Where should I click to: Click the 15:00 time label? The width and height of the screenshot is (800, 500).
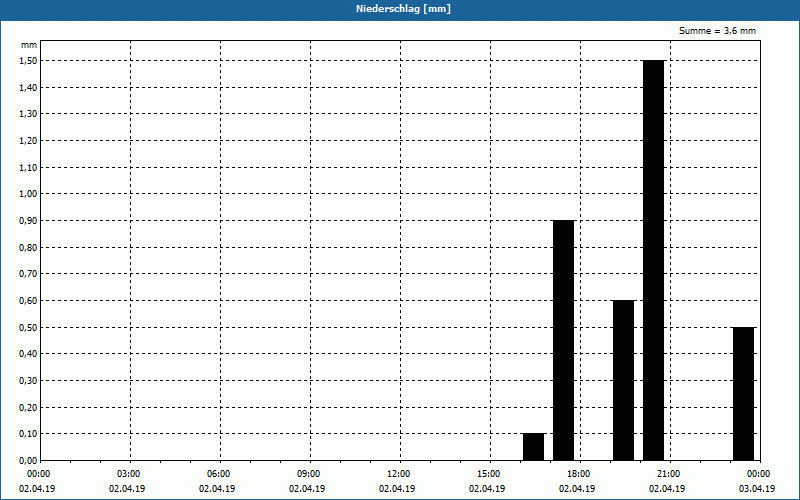(x=490, y=474)
